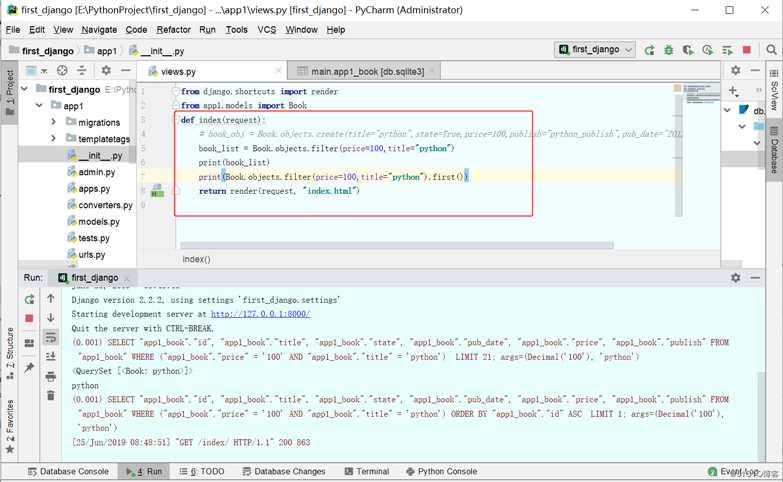Click the index() breadcrumb below the editor
Screen dimensions: 783x482
click(x=196, y=259)
